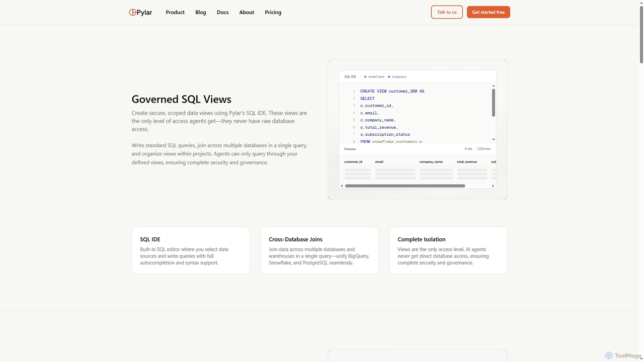The height and width of the screenshot is (362, 644).
Task: Click the email column header
Action: [379, 162]
